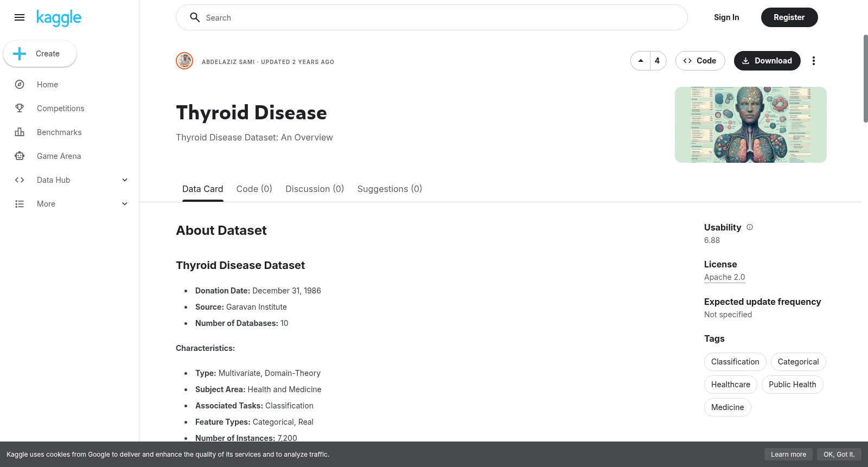Switch to the Discussion (0) tab
Image resolution: width=868 pixels, height=467 pixels.
coord(315,189)
